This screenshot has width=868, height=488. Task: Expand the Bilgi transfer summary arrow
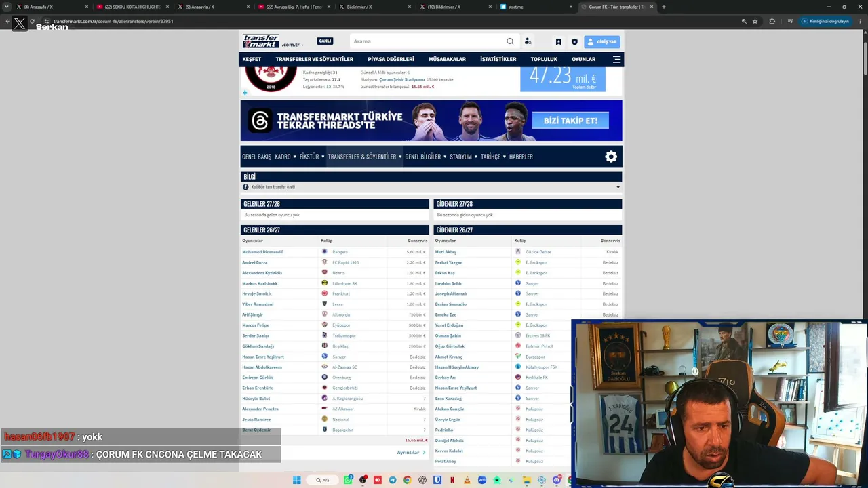618,187
